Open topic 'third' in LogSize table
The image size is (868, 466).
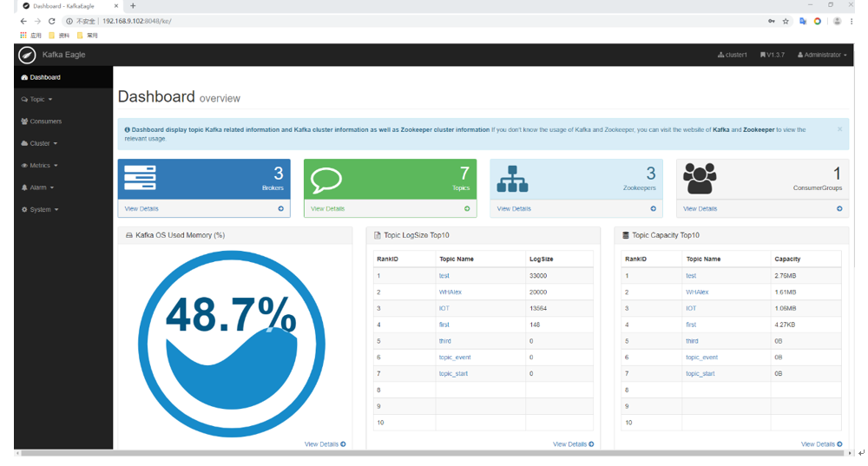click(445, 341)
